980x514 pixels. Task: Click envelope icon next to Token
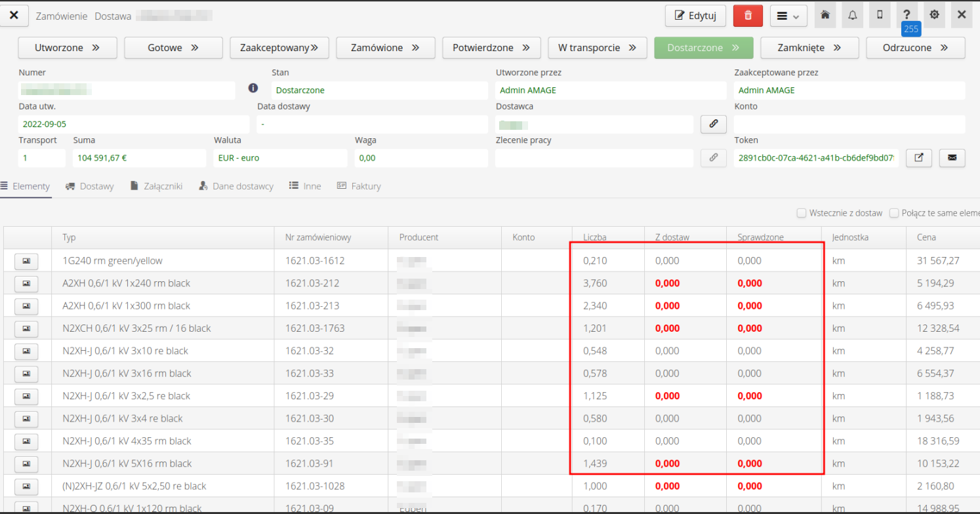pyautogui.click(x=952, y=157)
